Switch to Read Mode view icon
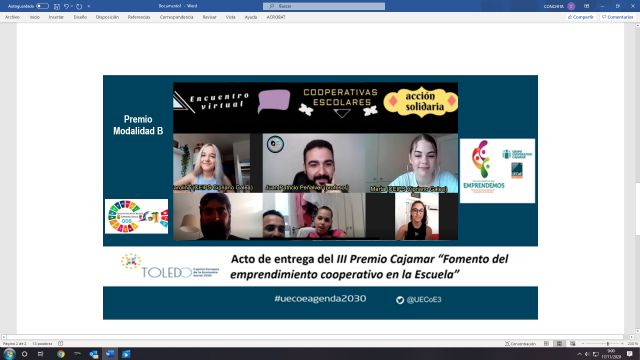Viewport: 640px width, 360px height. click(x=546, y=344)
